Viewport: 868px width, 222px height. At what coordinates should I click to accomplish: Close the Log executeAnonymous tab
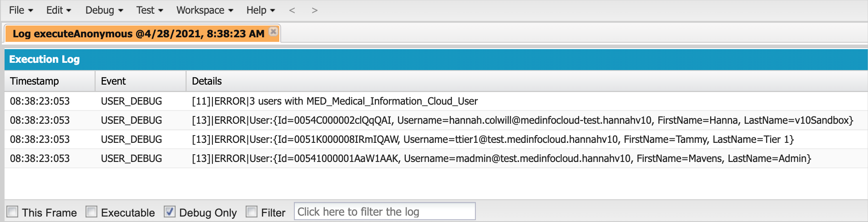pos(273,31)
